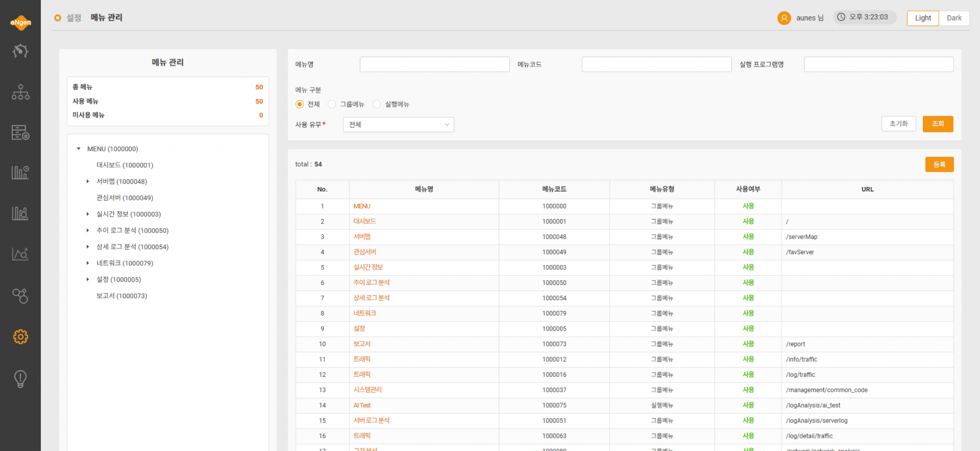980x451 pixels.
Task: Switch to Dark theme
Action: click(954, 18)
